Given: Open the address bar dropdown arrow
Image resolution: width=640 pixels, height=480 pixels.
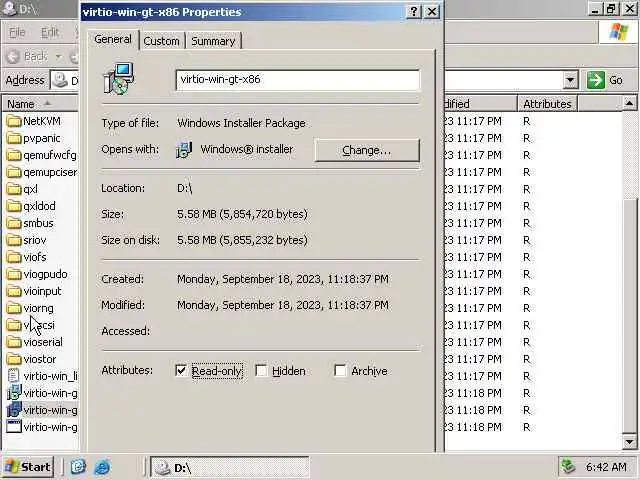Looking at the screenshot, I should (x=570, y=80).
